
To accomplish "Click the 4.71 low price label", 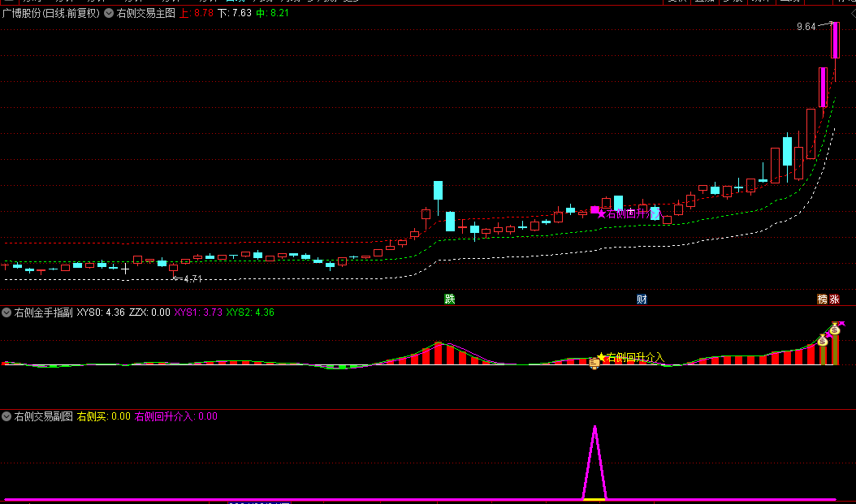I will click(192, 278).
